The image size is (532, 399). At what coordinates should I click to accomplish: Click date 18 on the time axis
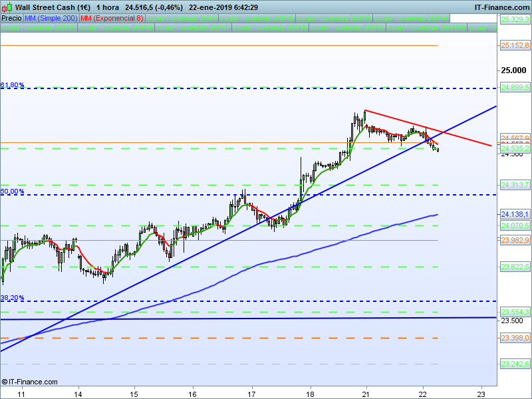(310, 394)
